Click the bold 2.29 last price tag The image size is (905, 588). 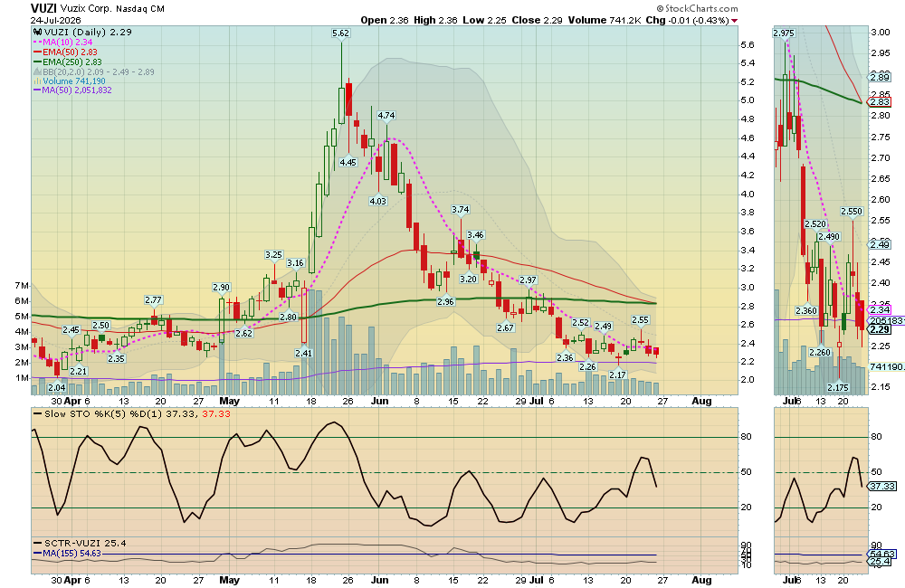[x=881, y=329]
